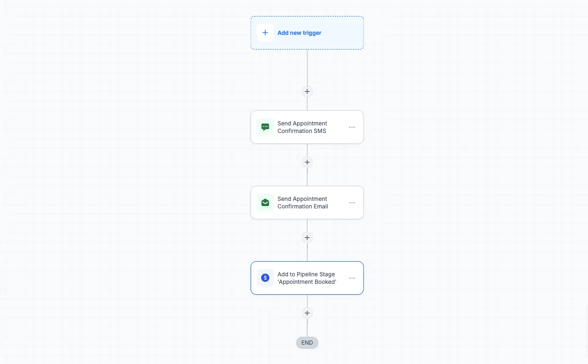Viewport: 588px width, 364px height.
Task: Click the green SMS chat bubble icon
Action: (x=265, y=127)
